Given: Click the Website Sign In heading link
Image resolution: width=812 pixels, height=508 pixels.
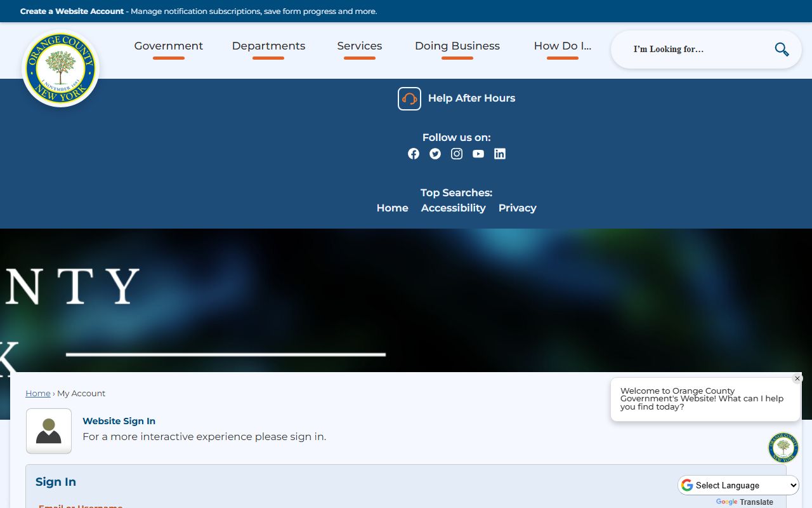Looking at the screenshot, I should [119, 421].
